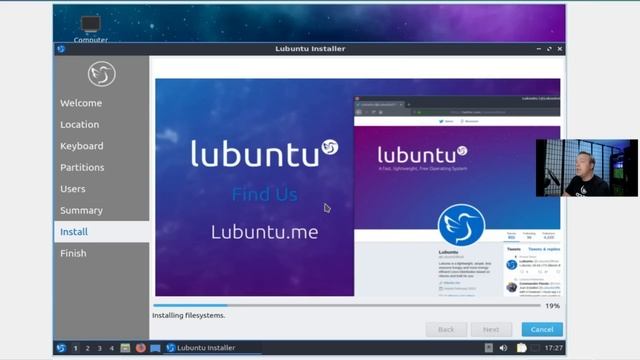Select the Keyboard step in the sidebar
This screenshot has width=640, height=360.
pos(101,146)
